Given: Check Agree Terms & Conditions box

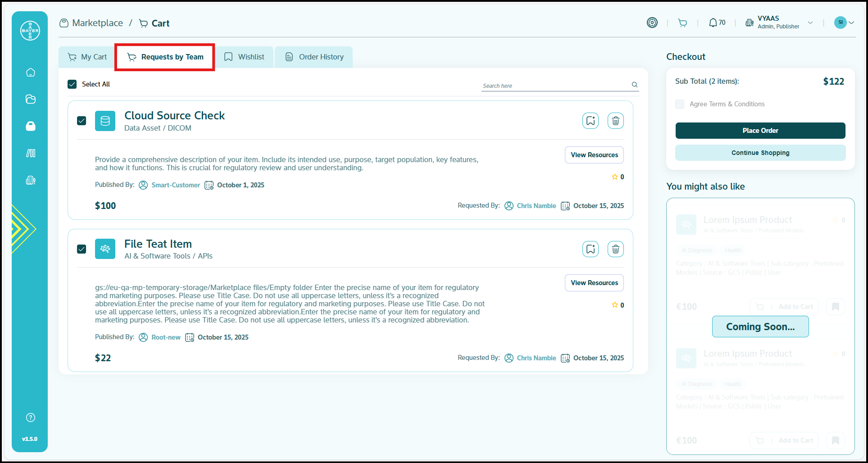Looking at the screenshot, I should click(680, 104).
